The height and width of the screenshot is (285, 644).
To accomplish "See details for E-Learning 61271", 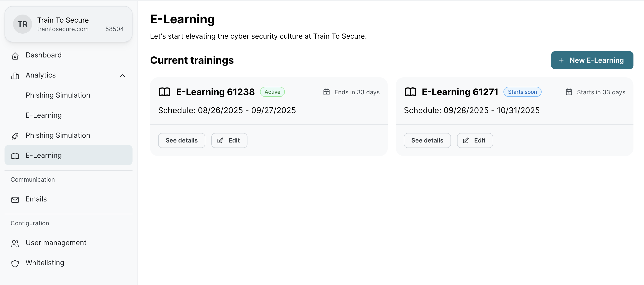I will point(427,140).
